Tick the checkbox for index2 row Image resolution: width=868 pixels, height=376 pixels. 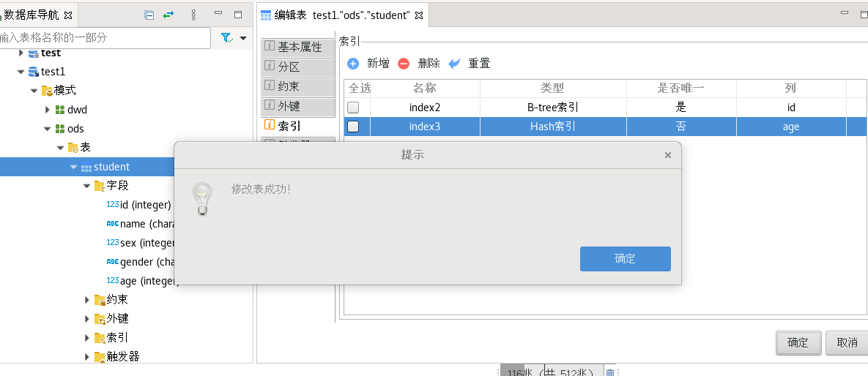click(353, 108)
